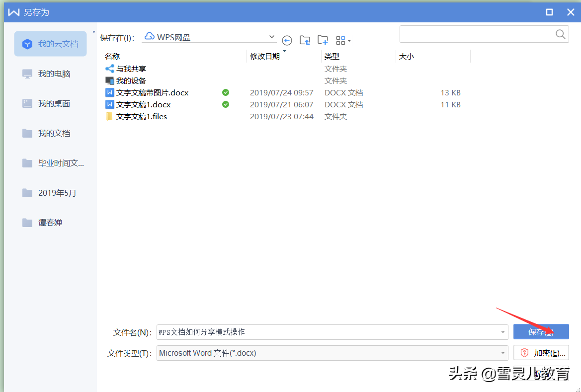The height and width of the screenshot is (392, 581).
Task: Click sync status checkmark of 文字文稿带图片.docx
Action: [226, 92]
